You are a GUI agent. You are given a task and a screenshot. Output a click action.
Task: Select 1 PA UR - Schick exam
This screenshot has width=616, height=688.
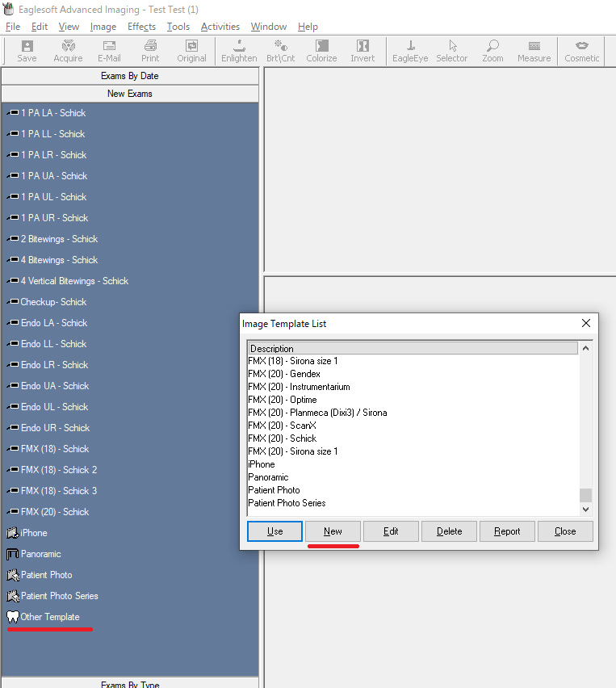(x=54, y=218)
